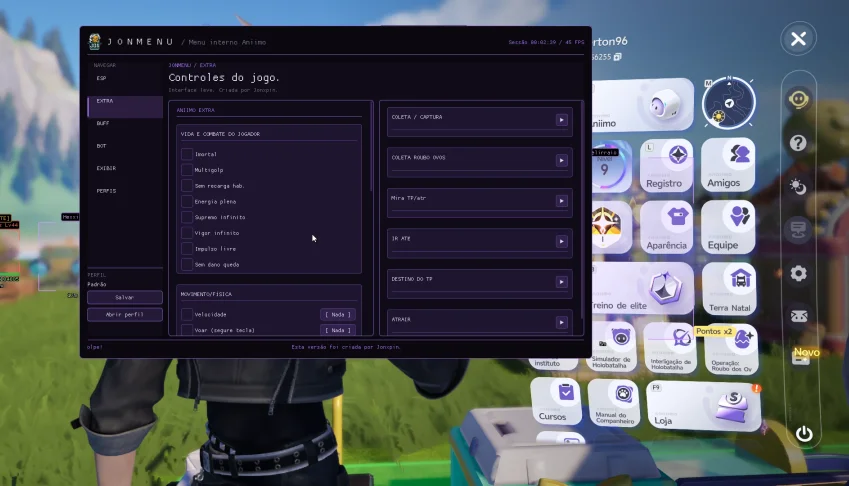Viewport: 849px width, 486px height.
Task: Open the Cursos clipboard tile
Action: (x=556, y=402)
